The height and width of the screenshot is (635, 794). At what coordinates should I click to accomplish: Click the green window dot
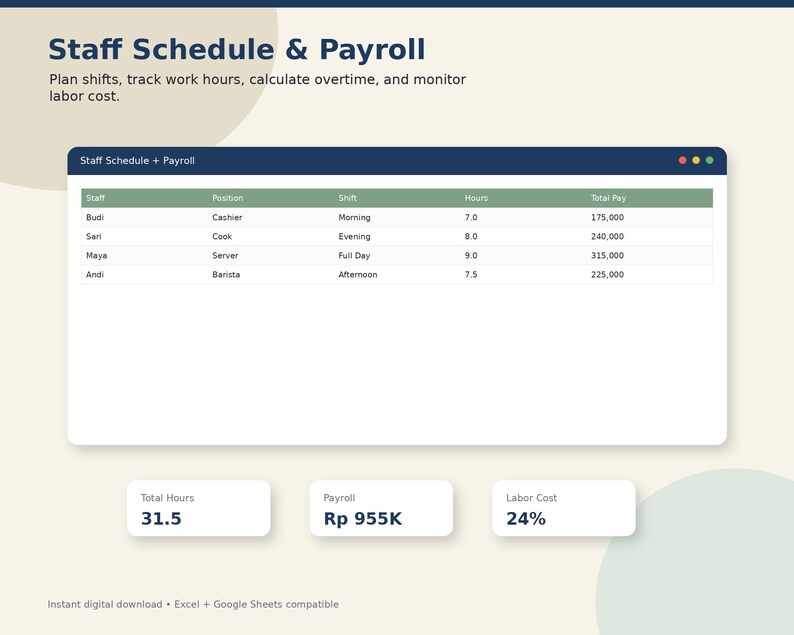[709, 160]
